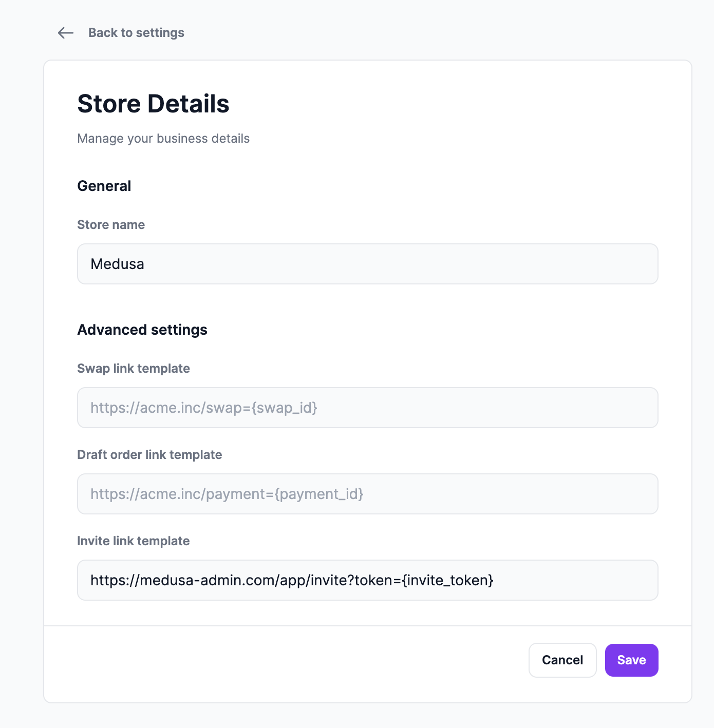This screenshot has height=728, width=714.
Task: Click the General section label
Action: click(104, 186)
